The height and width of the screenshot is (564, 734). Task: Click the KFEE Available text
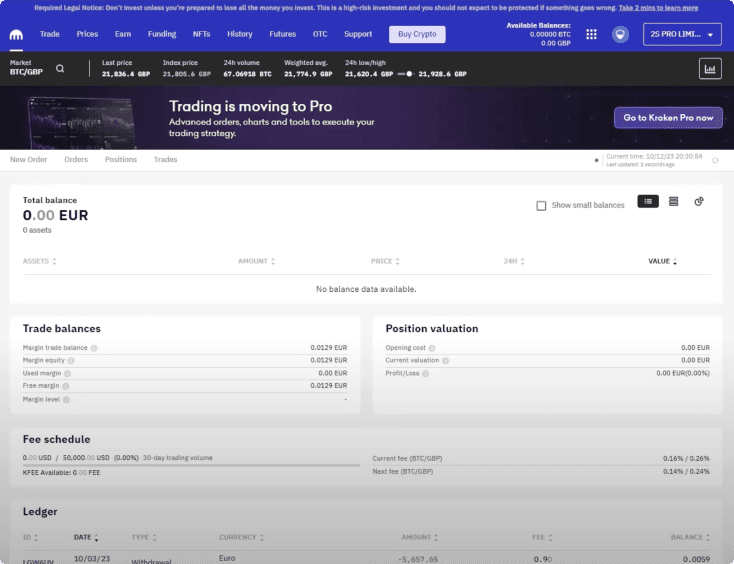tap(61, 473)
